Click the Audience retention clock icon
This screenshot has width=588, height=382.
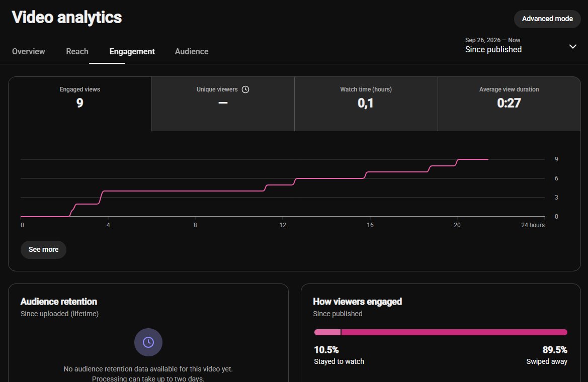pyautogui.click(x=148, y=342)
